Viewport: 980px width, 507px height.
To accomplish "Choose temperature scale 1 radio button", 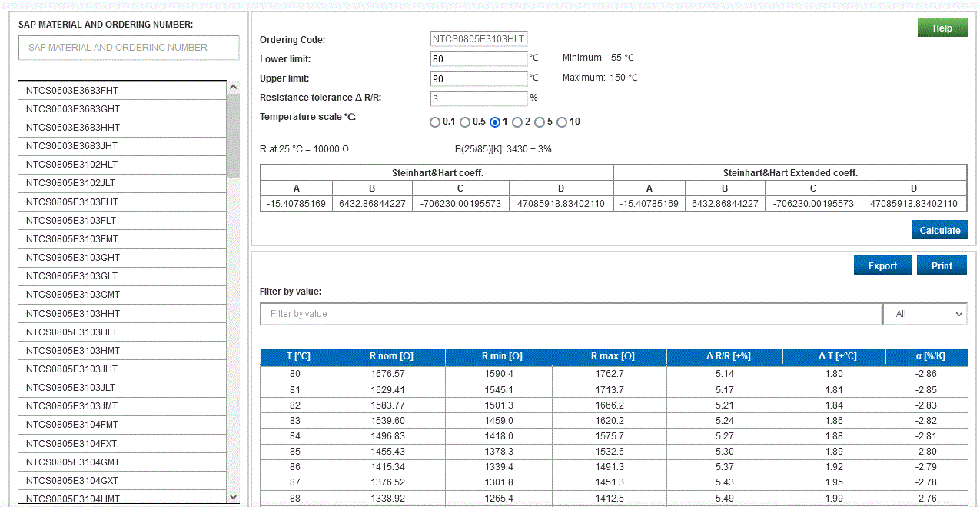I will click(495, 122).
